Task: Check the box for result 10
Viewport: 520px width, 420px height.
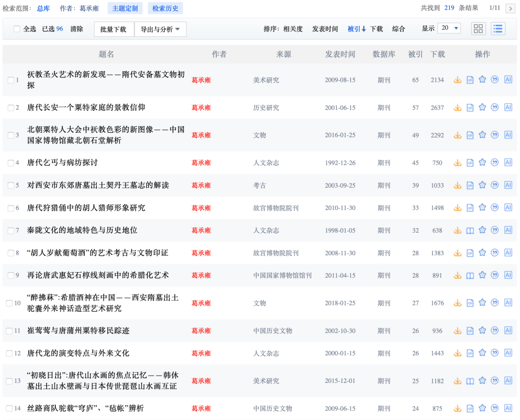Action: [9, 303]
